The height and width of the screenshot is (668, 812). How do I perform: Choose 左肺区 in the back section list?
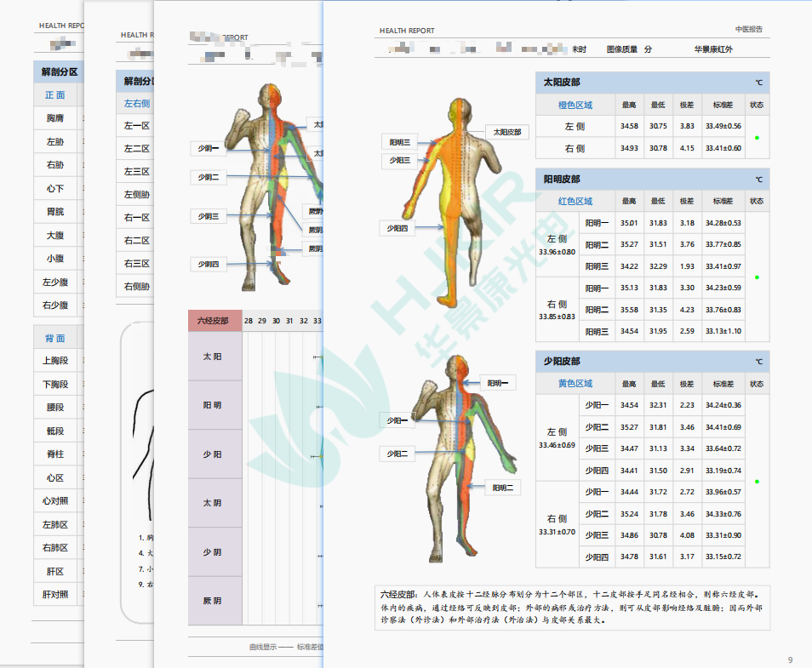(55, 525)
